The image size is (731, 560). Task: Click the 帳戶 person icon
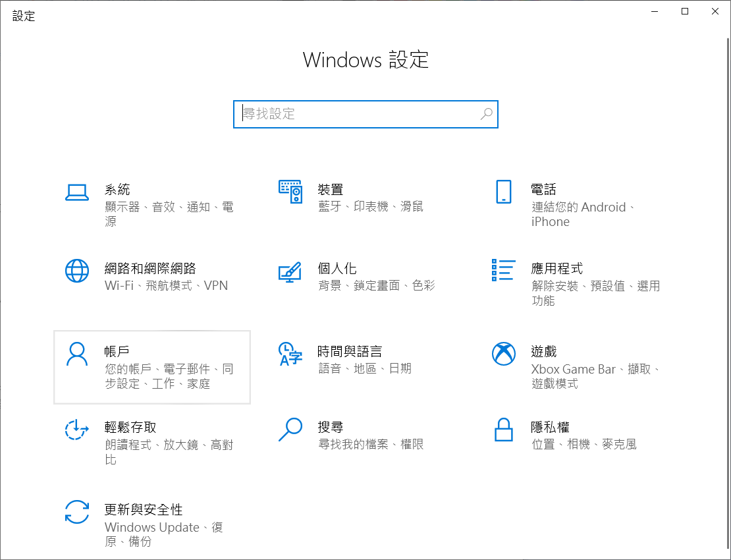pyautogui.click(x=77, y=354)
